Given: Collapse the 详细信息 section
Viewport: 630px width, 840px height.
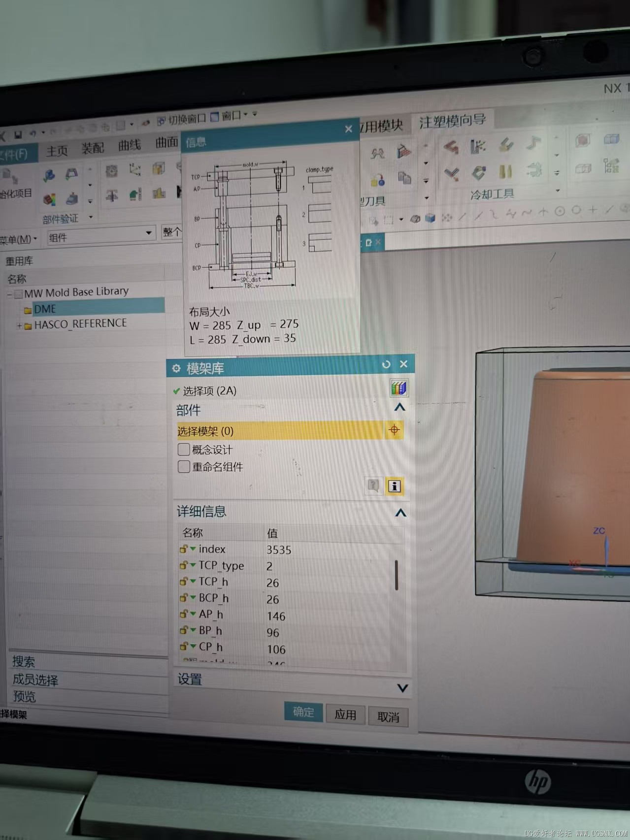Looking at the screenshot, I should (x=401, y=513).
